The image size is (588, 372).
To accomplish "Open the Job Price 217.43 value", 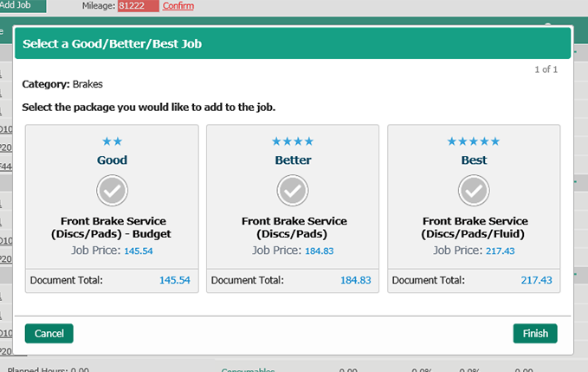I will (499, 251).
